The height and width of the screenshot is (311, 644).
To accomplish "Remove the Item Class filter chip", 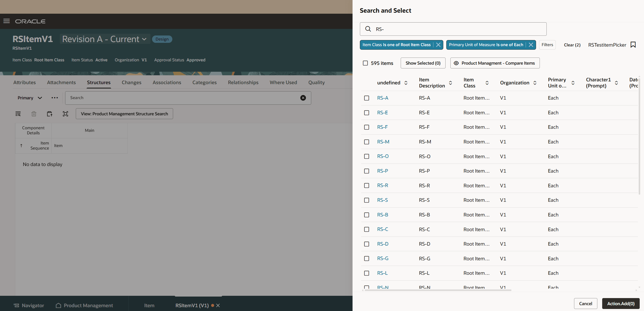I will coord(438,45).
